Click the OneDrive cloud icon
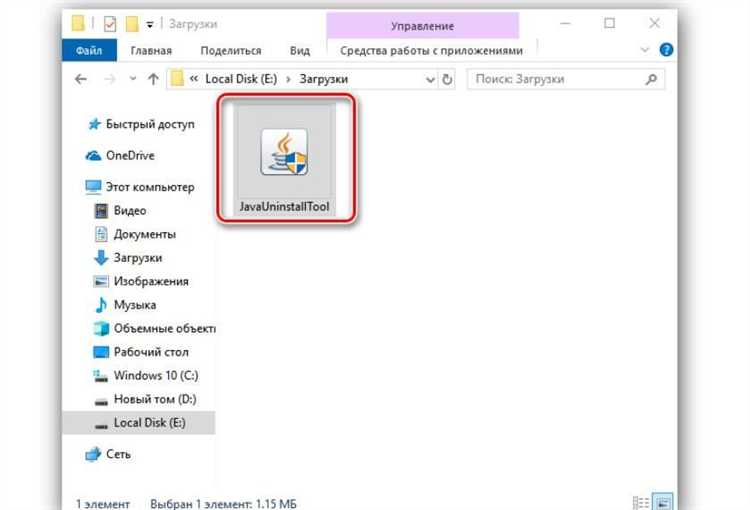Viewport: 750px width, 510px height. (93, 155)
